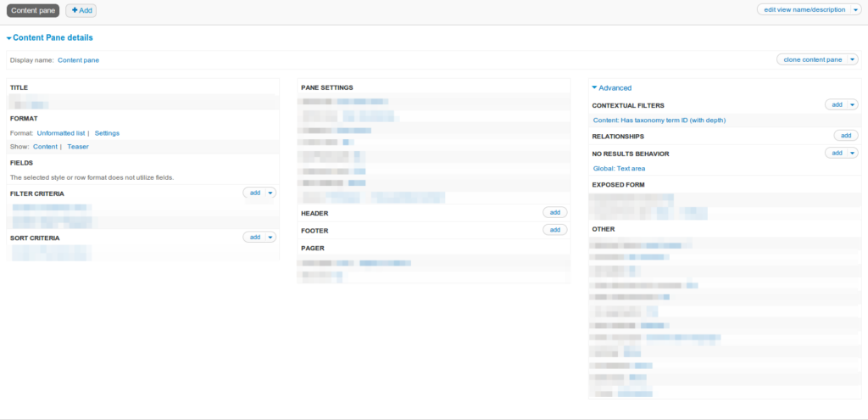Click the PANE SETTINGS heading
This screenshot has width=868, height=420.
point(327,87)
